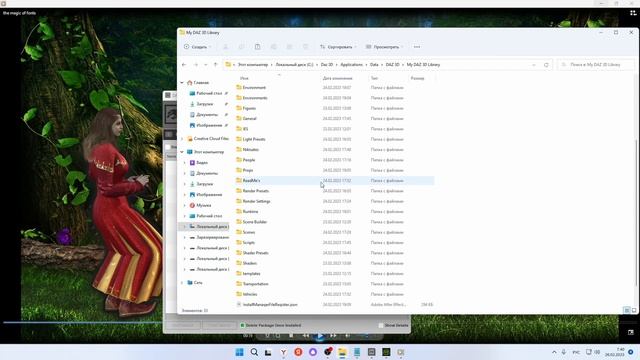
Task: Select the People folder
Action: (x=249, y=160)
